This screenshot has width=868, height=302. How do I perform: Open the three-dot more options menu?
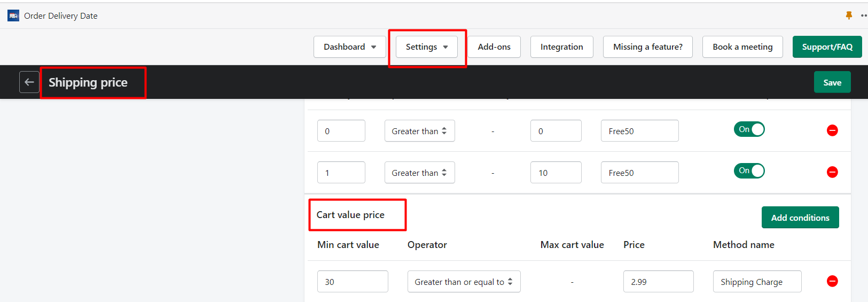tap(863, 16)
